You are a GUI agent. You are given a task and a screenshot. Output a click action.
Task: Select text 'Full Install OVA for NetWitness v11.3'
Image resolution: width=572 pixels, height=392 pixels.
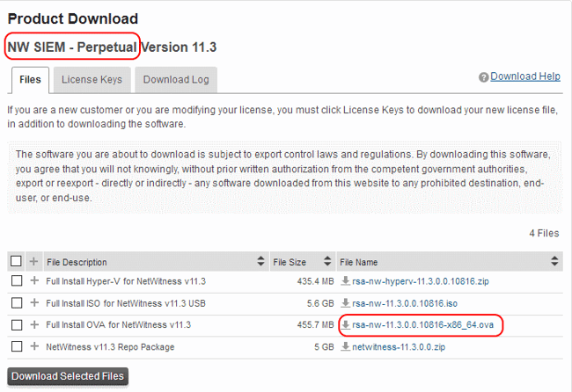point(119,324)
